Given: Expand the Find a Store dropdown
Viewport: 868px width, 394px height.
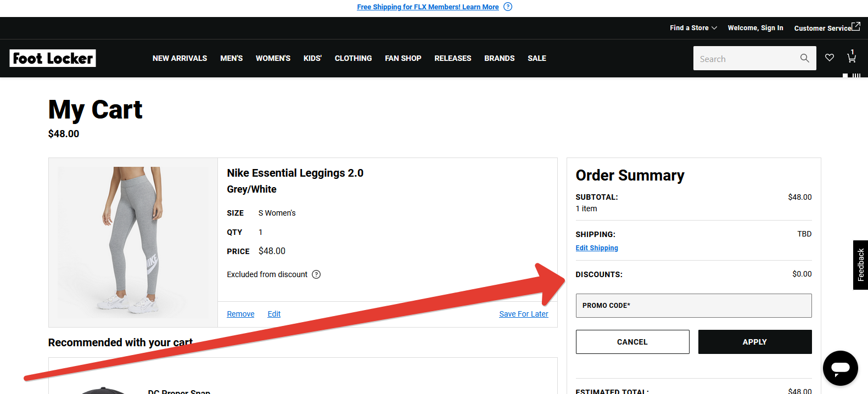Looking at the screenshot, I should pos(693,28).
